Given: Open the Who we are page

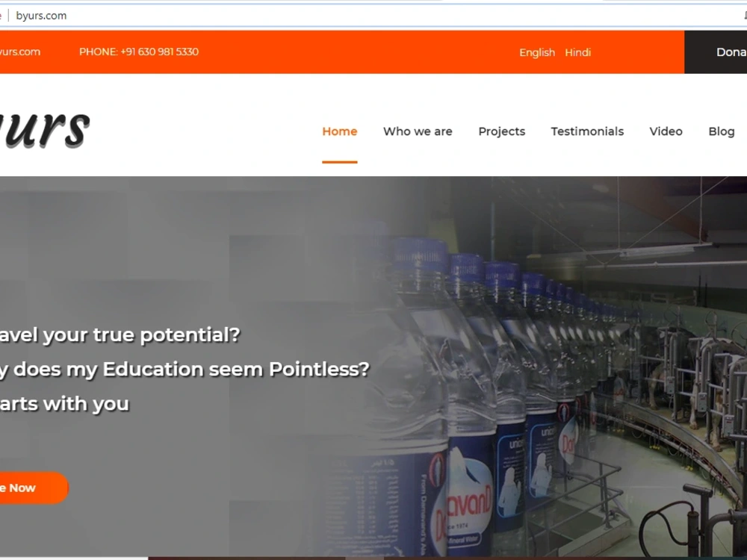Looking at the screenshot, I should tap(418, 131).
